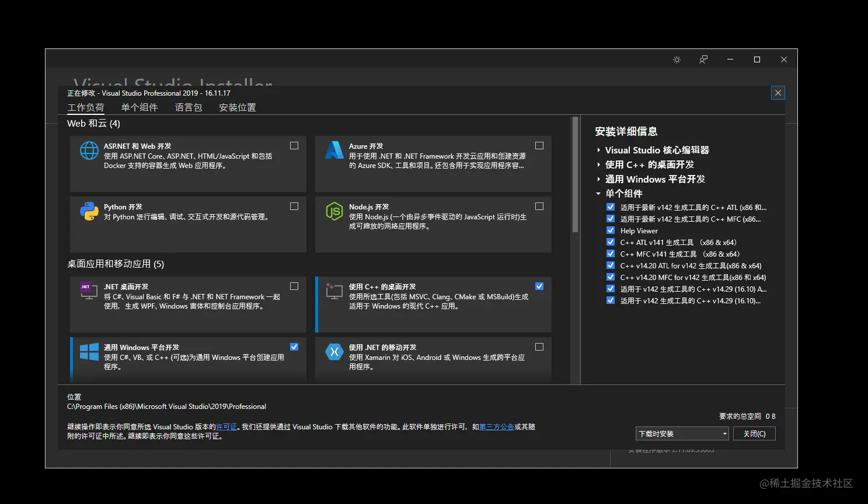The width and height of the screenshot is (868, 504).
Task: Minimize the Visual Studio Installer window
Action: coord(730,60)
